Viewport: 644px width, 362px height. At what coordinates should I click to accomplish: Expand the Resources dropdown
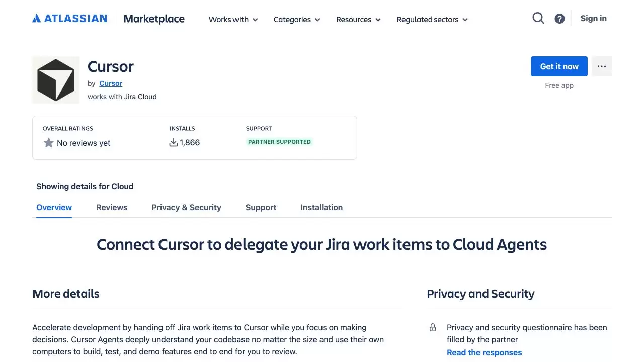coord(358,20)
